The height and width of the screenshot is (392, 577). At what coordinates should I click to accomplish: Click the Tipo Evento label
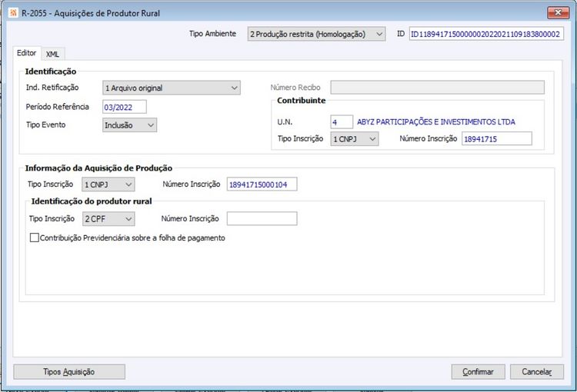[x=45, y=125]
